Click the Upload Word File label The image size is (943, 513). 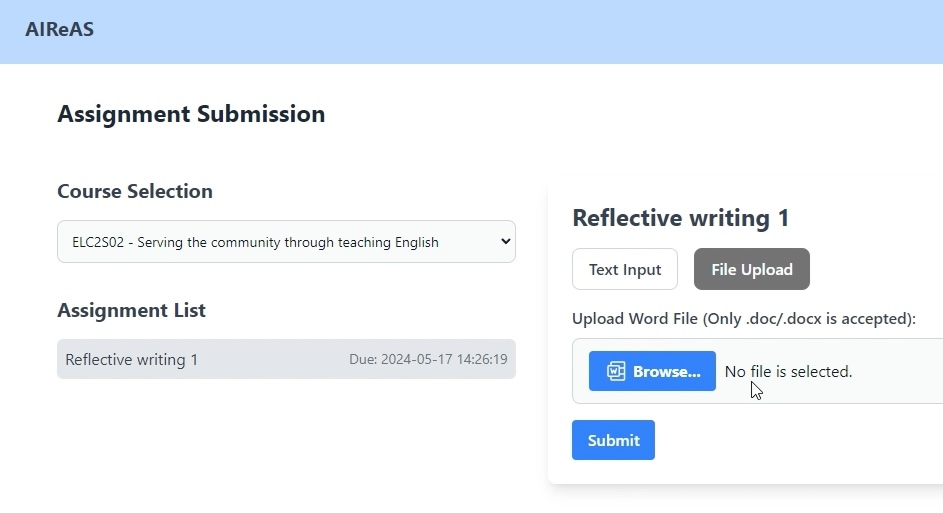744,319
